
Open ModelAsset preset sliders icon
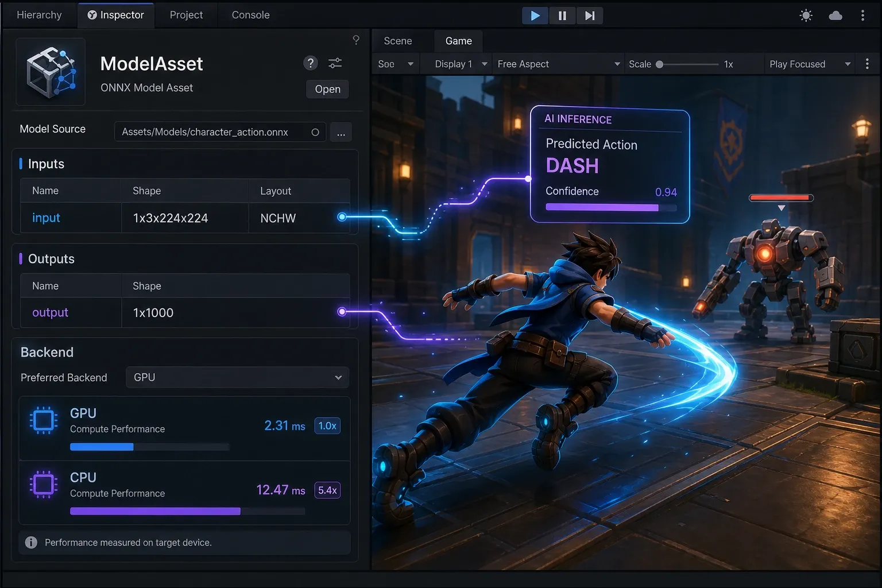point(335,63)
